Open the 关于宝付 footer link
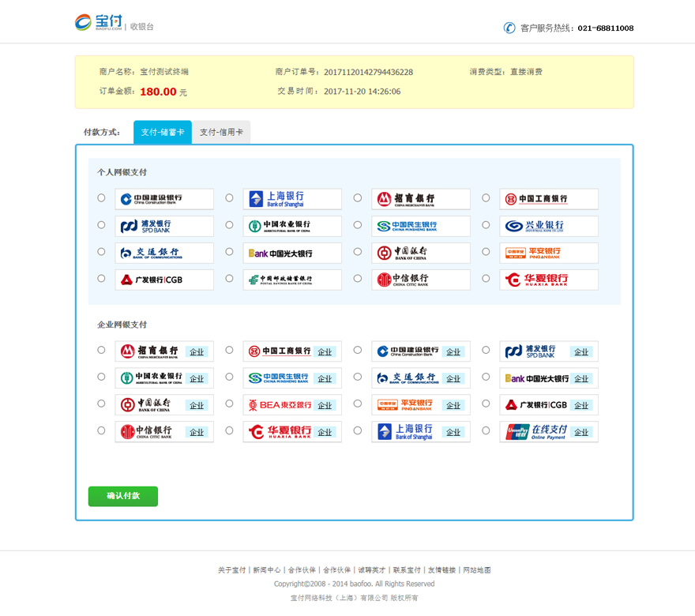 [x=231, y=570]
